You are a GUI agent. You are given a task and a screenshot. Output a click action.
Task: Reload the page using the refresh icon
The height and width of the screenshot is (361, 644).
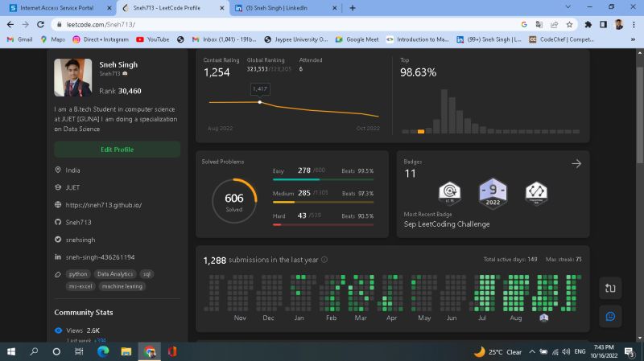(39, 24)
